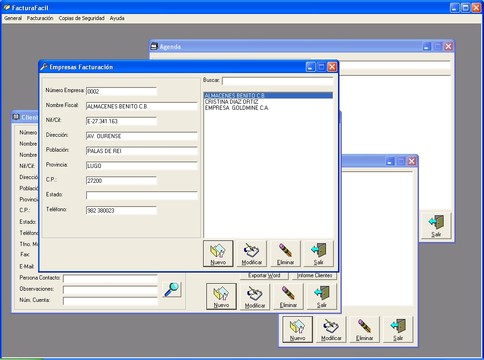484x360 pixels.
Task: Open the Copias de Seguridad menu
Action: pyautogui.click(x=82, y=18)
